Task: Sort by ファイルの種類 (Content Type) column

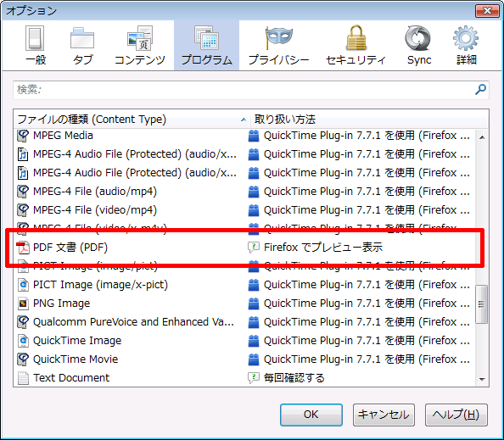Action: click(132, 120)
